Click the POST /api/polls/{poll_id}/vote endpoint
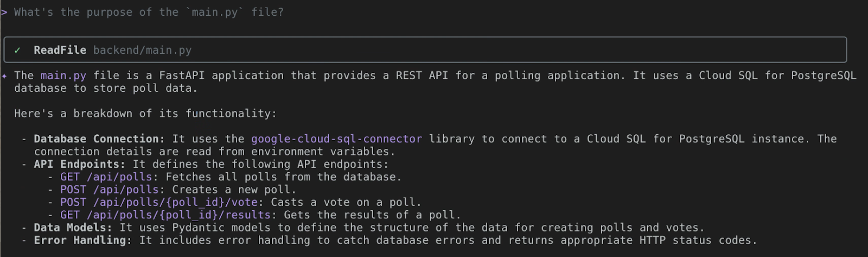868x257 pixels. [x=158, y=202]
